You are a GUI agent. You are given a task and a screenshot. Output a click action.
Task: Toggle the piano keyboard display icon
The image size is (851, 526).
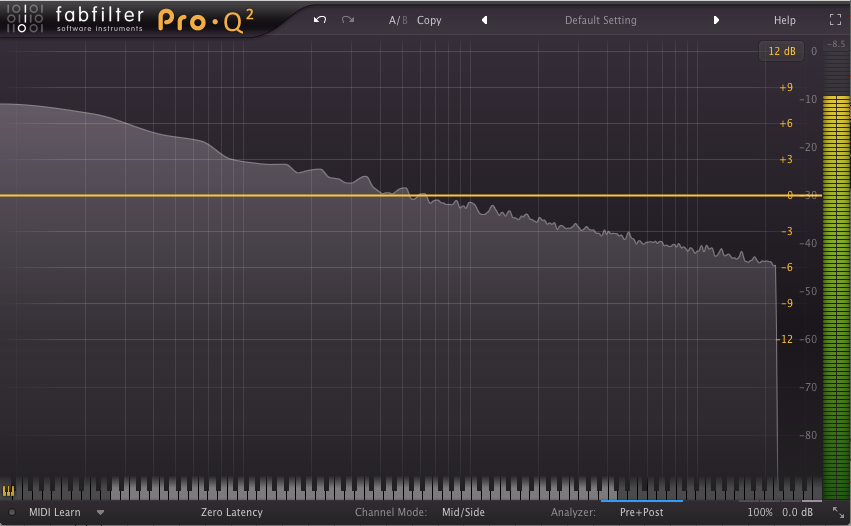pos(8,491)
